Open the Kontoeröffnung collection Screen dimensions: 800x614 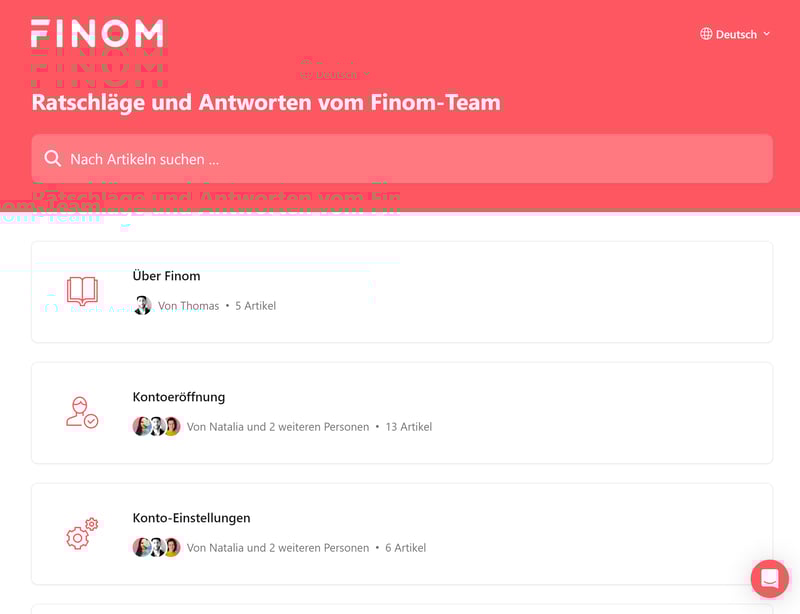coord(179,397)
